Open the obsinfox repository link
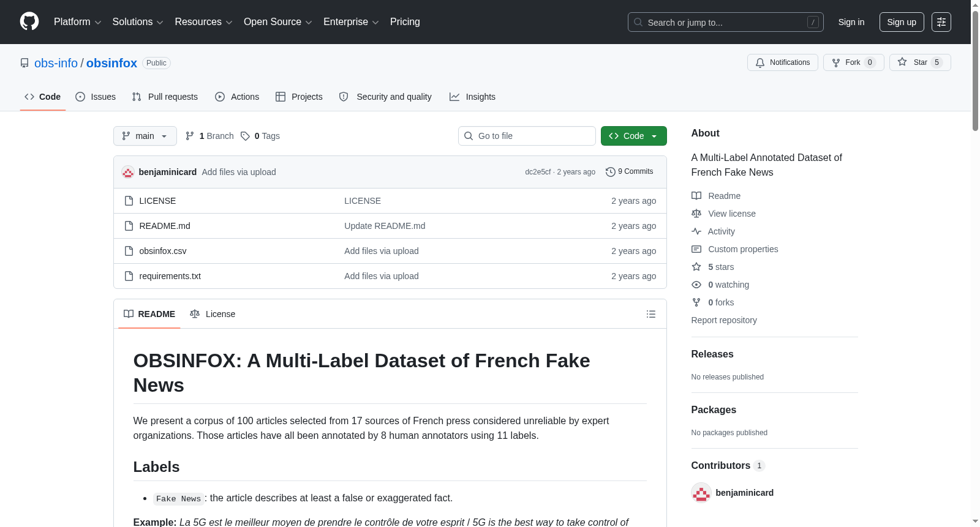 click(x=111, y=63)
